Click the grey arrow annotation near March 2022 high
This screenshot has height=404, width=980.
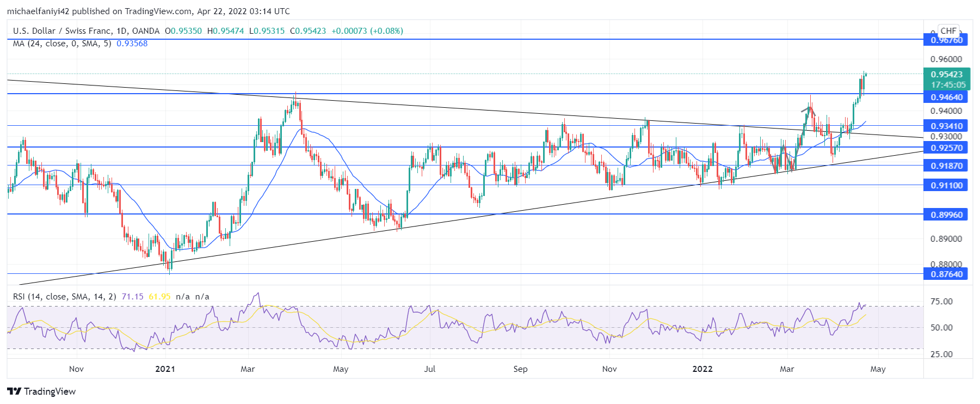click(808, 111)
